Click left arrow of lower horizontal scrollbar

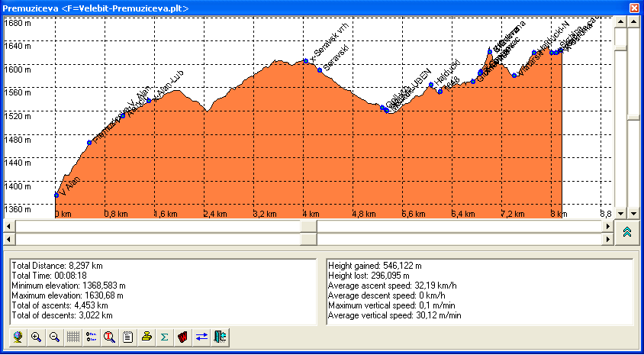(10, 239)
